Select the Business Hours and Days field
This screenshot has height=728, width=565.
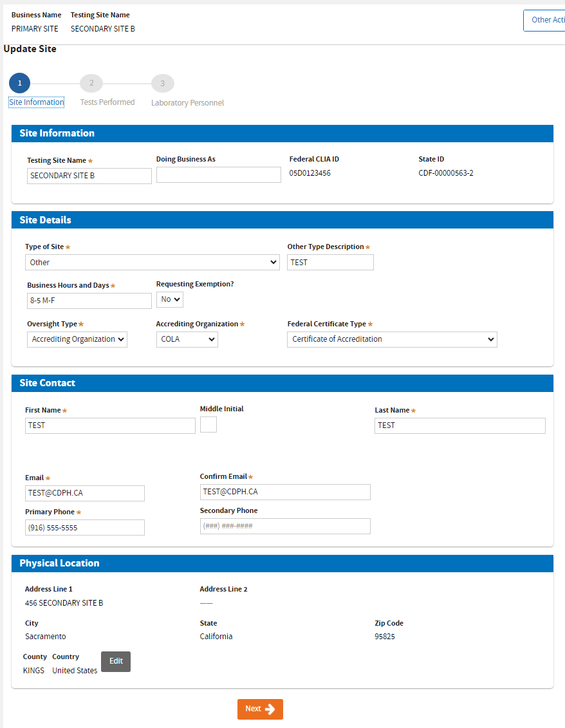pyautogui.click(x=89, y=301)
